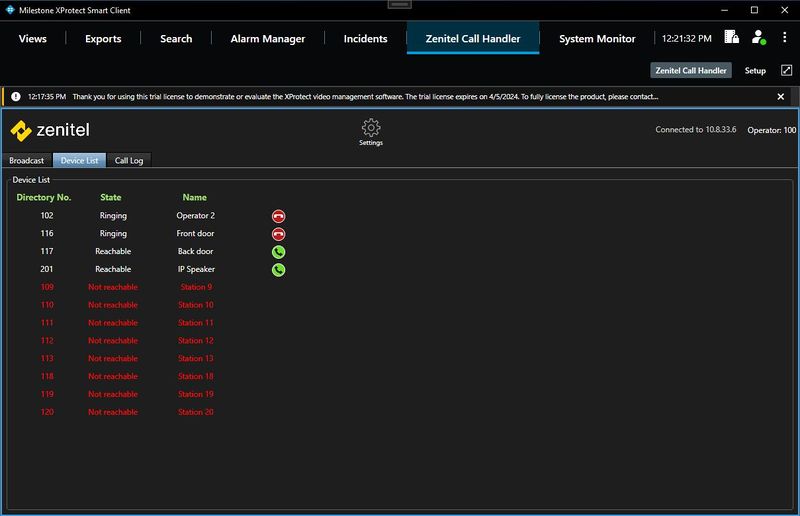Select the Station 19 device name
Screen dimensions: 800x516
(x=196, y=394)
